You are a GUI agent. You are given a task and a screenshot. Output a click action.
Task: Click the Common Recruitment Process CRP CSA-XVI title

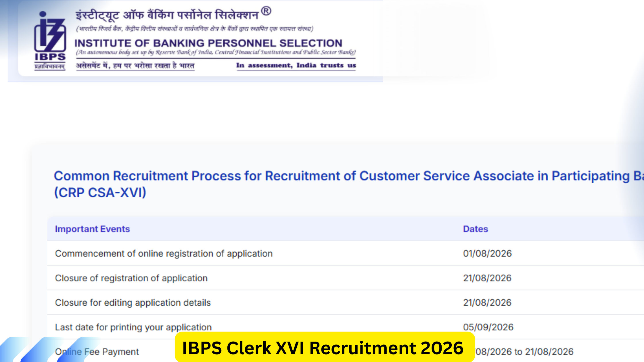349,184
